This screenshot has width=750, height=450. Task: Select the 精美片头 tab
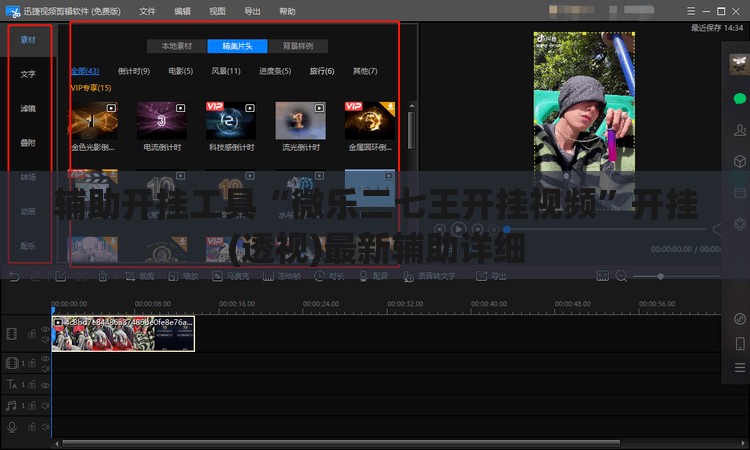pos(238,46)
